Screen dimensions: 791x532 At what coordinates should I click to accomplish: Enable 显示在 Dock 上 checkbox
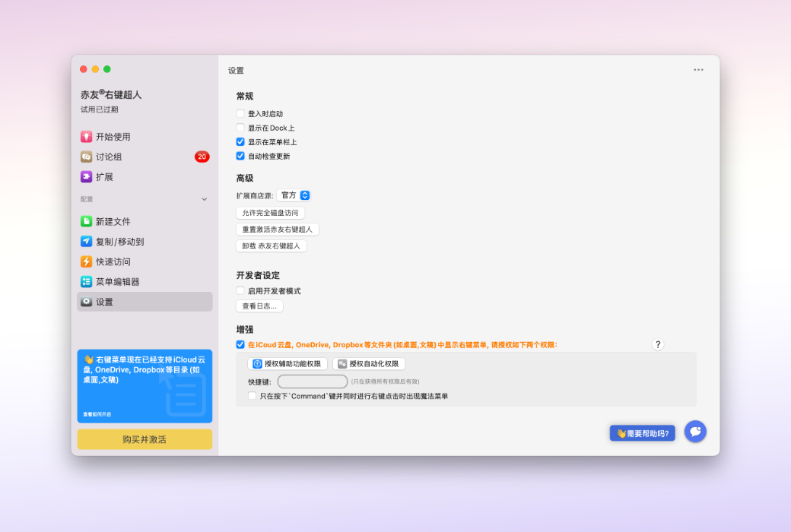coord(240,128)
